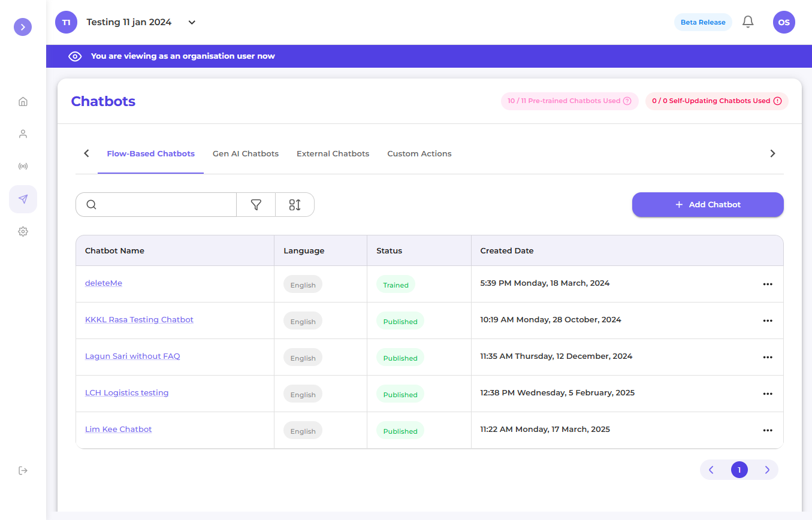
Task: Open the notifications bell
Action: coord(748,22)
